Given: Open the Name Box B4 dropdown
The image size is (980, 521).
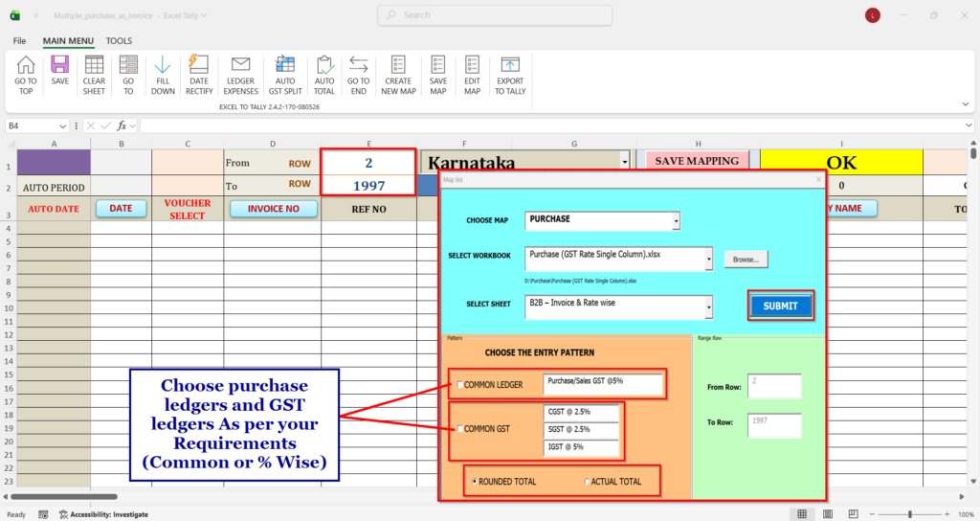Looking at the screenshot, I should 62,126.
